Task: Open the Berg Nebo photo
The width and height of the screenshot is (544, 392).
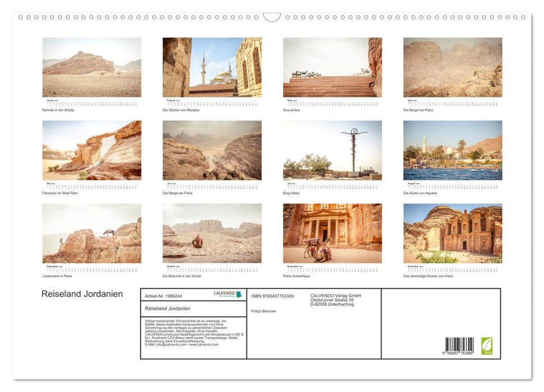Action: click(x=332, y=150)
